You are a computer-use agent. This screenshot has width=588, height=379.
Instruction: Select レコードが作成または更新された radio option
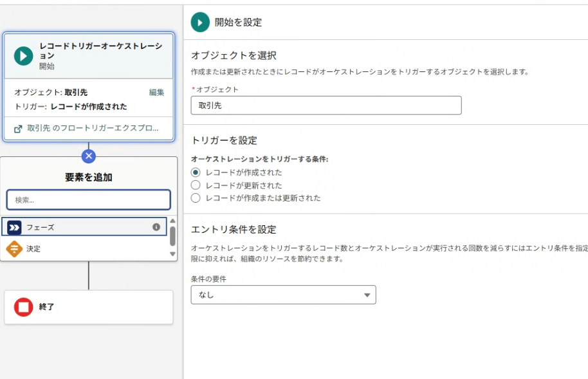click(x=196, y=198)
